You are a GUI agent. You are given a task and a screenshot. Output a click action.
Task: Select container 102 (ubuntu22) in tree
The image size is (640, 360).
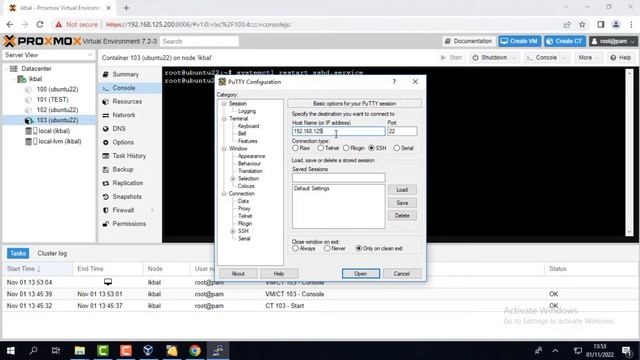pos(57,110)
